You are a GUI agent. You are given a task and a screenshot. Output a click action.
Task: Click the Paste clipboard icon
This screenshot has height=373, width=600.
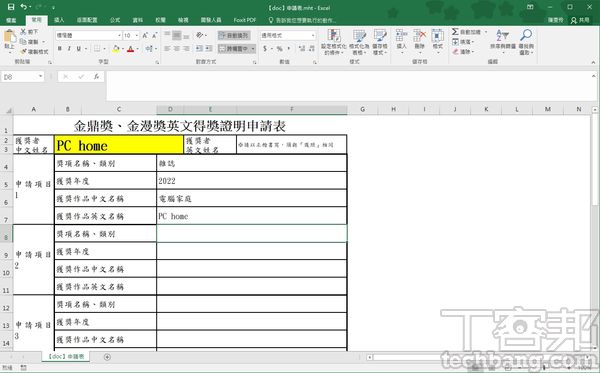(x=9, y=37)
